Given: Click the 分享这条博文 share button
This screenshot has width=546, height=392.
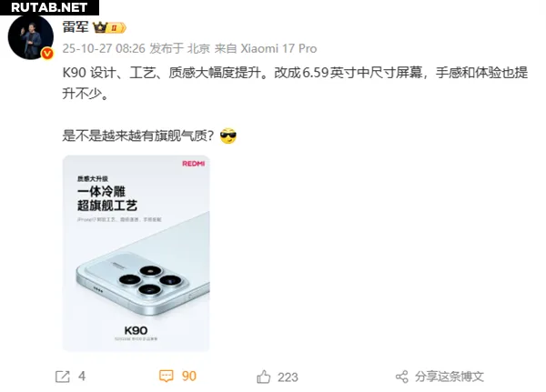Looking at the screenshot, I should coord(450,377).
